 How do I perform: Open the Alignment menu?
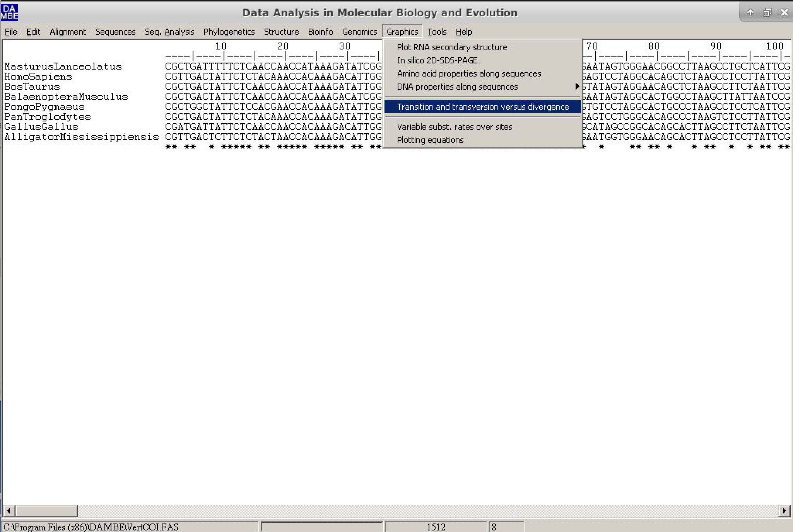click(x=68, y=32)
